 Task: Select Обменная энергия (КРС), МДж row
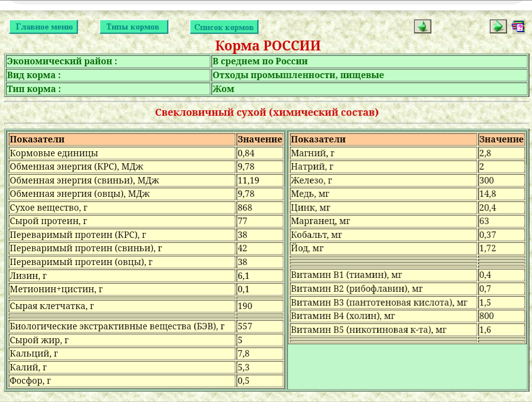pos(146,167)
